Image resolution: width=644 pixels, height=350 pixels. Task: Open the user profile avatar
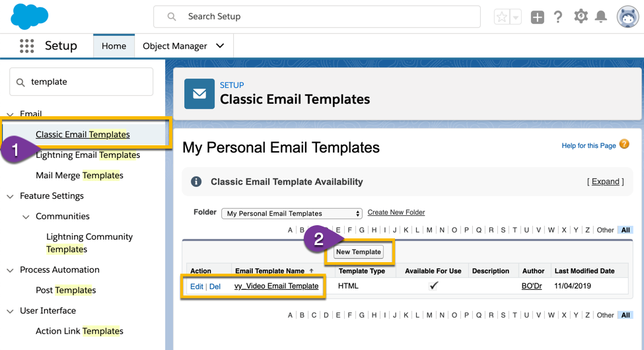click(627, 17)
